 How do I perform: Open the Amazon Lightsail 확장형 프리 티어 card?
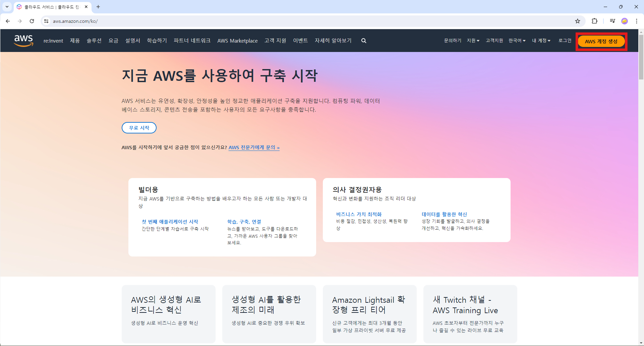pos(370,314)
